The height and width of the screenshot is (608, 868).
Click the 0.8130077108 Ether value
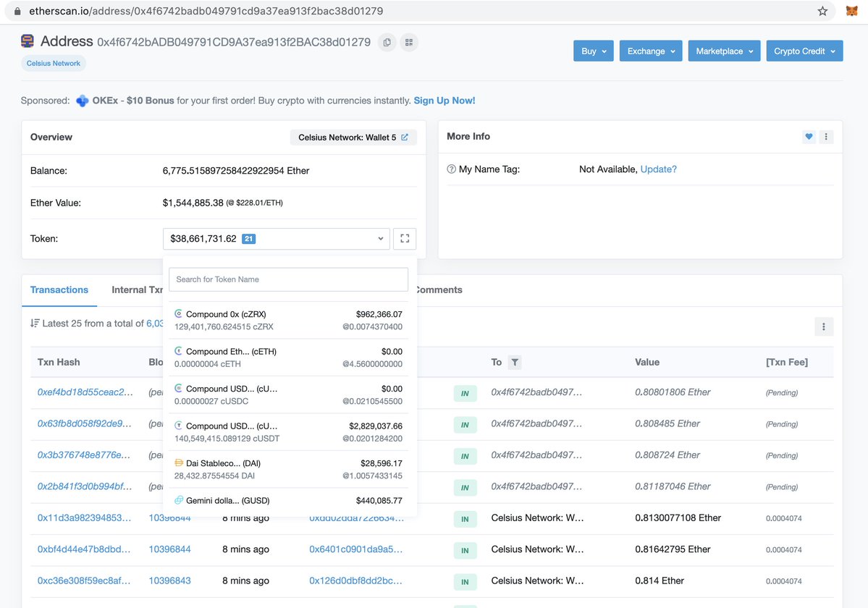coord(678,518)
